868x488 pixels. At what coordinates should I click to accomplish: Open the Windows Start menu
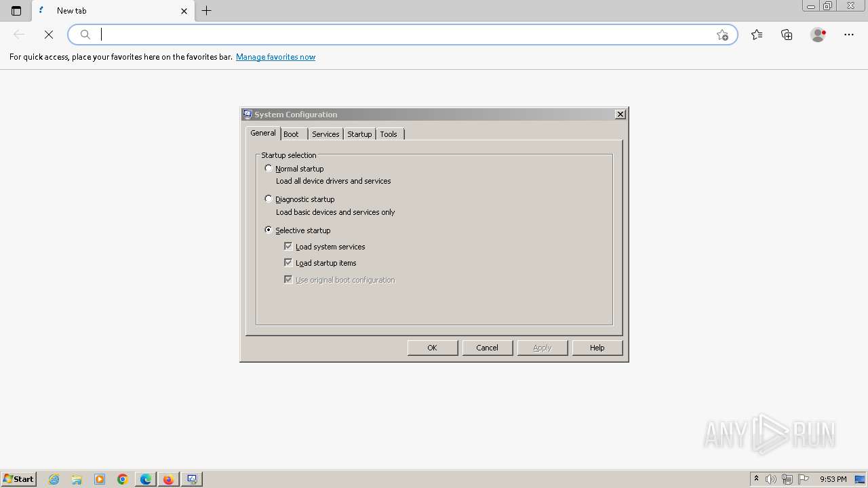click(18, 479)
